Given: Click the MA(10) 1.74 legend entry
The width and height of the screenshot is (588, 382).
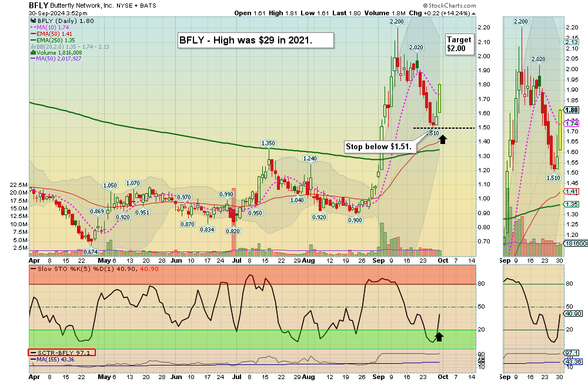Looking at the screenshot, I should [x=49, y=28].
